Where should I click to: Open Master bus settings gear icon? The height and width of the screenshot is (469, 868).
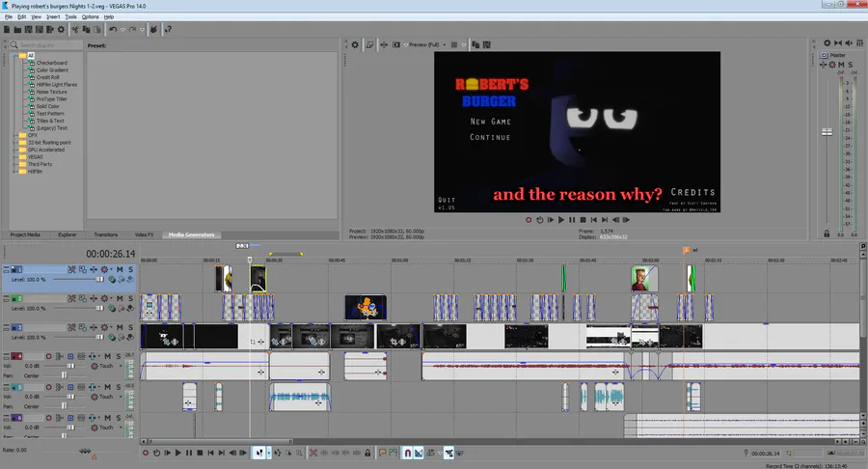pyautogui.click(x=827, y=42)
